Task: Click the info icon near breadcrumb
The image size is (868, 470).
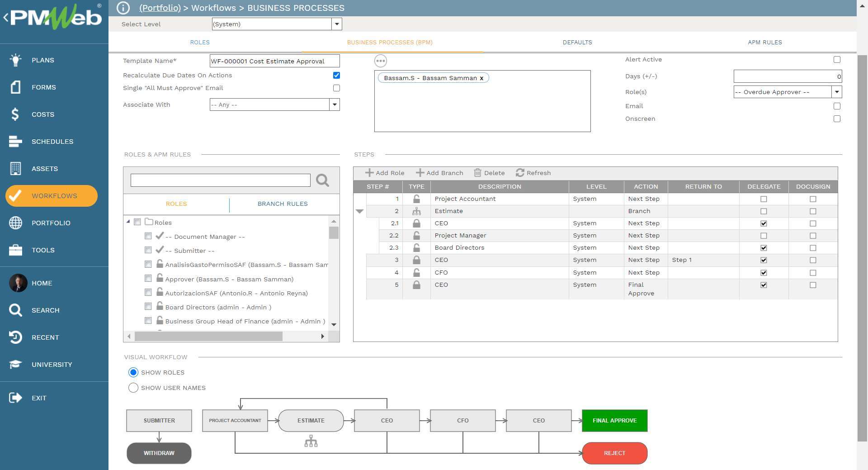Action: click(122, 8)
